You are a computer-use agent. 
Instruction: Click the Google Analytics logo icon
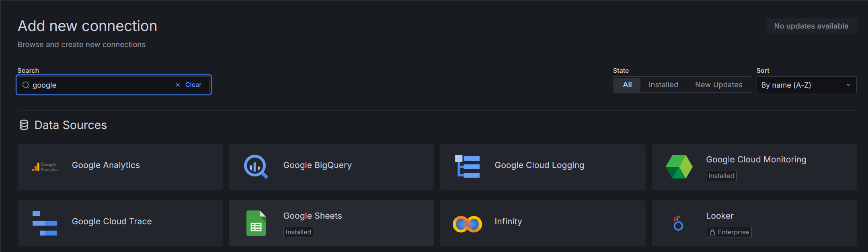point(45,167)
